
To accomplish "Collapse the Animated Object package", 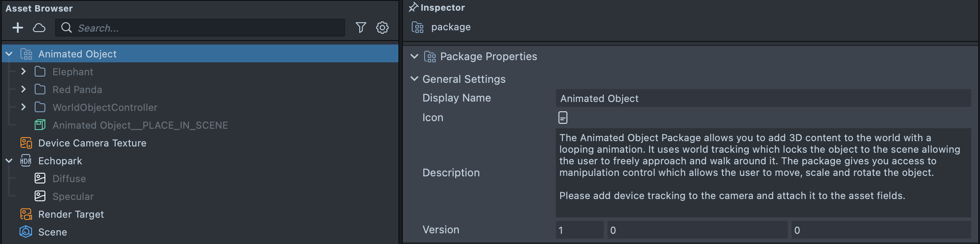I will (9, 54).
